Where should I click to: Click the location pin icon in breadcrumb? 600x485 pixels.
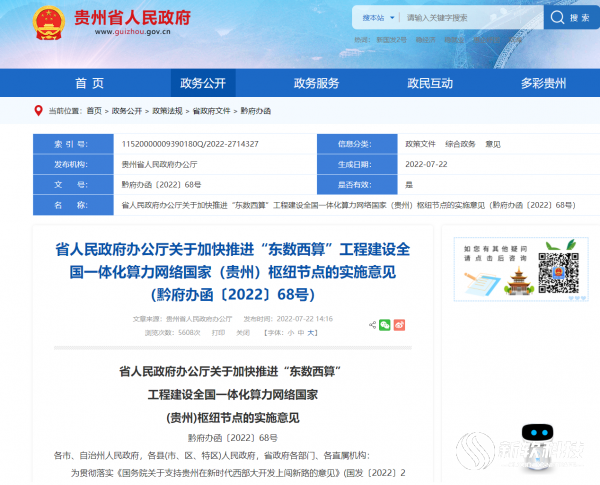(x=39, y=111)
